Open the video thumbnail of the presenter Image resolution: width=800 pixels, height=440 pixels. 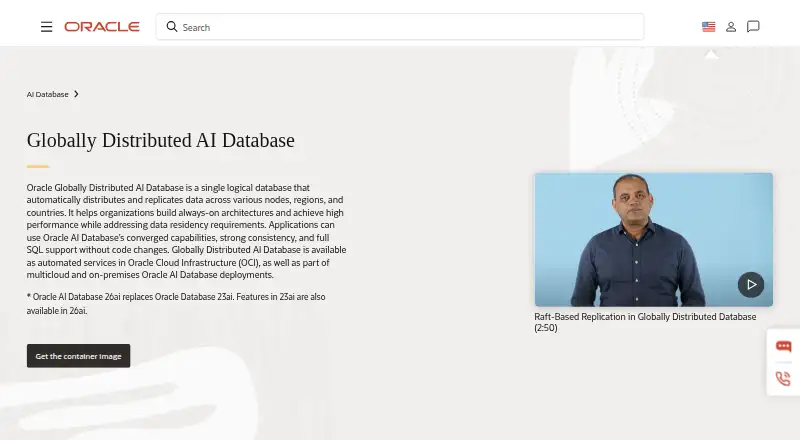[x=654, y=239]
